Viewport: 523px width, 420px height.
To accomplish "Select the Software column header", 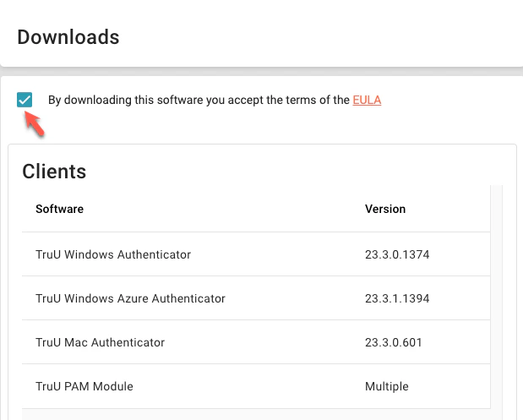I will 60,209.
